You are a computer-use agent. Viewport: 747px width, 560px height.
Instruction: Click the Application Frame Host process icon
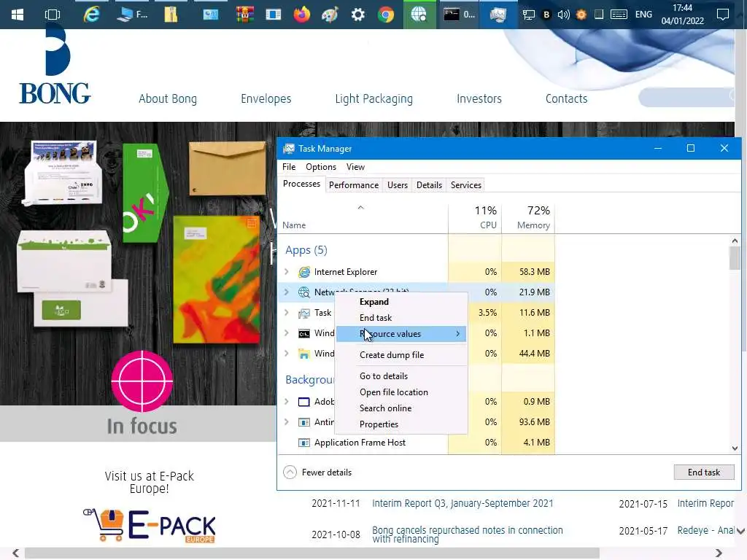pyautogui.click(x=304, y=443)
